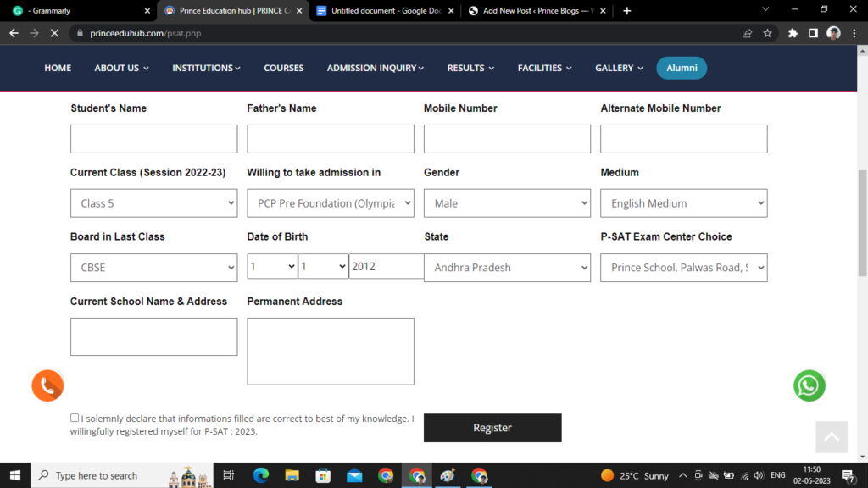Screen dimensions: 868x488
Task: Open the State dropdown showing Andhra Pradesh
Action: click(x=507, y=268)
